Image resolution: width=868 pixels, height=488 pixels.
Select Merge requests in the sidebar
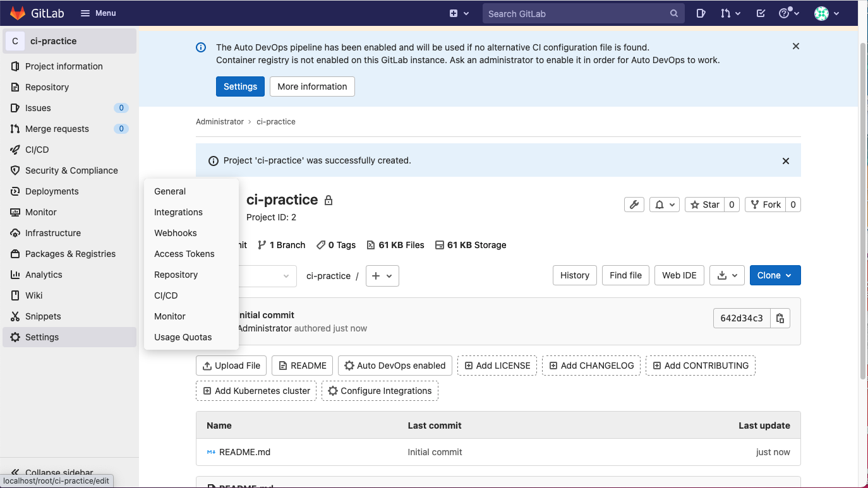click(x=57, y=128)
